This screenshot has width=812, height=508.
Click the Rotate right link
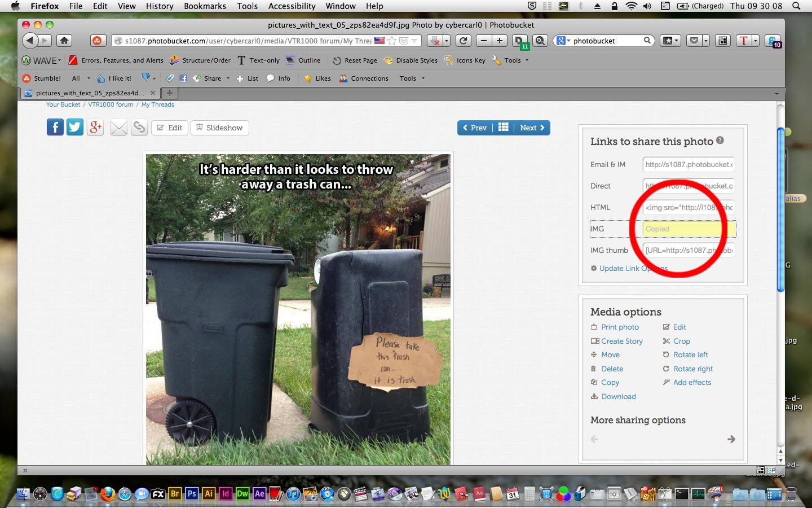(692, 369)
